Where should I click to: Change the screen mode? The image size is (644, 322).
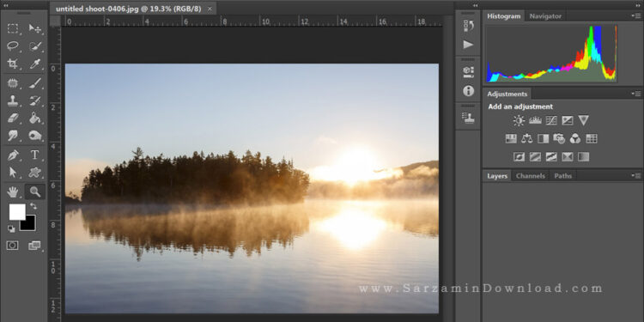coord(34,246)
